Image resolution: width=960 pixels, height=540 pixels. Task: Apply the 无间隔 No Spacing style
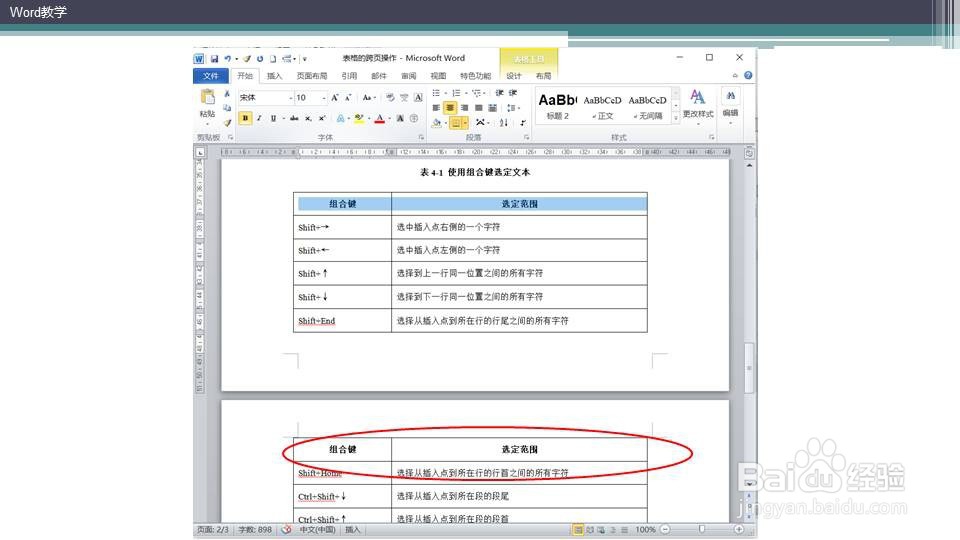pos(648,105)
